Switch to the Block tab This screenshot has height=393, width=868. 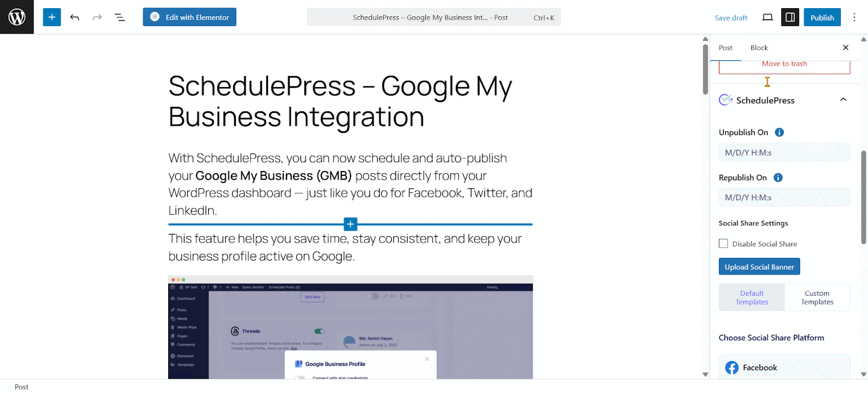pyautogui.click(x=759, y=48)
